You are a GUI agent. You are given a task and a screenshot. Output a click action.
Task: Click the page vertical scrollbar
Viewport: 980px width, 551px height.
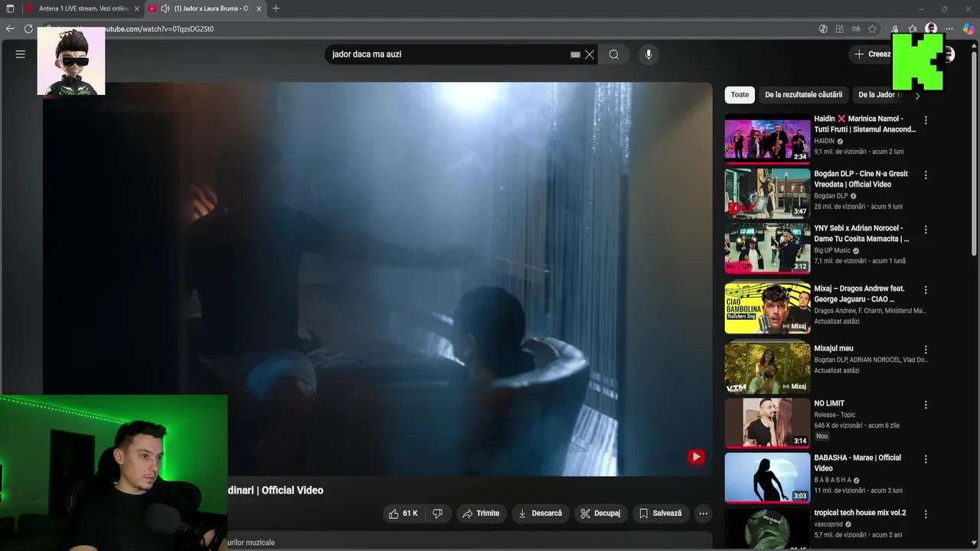974,153
